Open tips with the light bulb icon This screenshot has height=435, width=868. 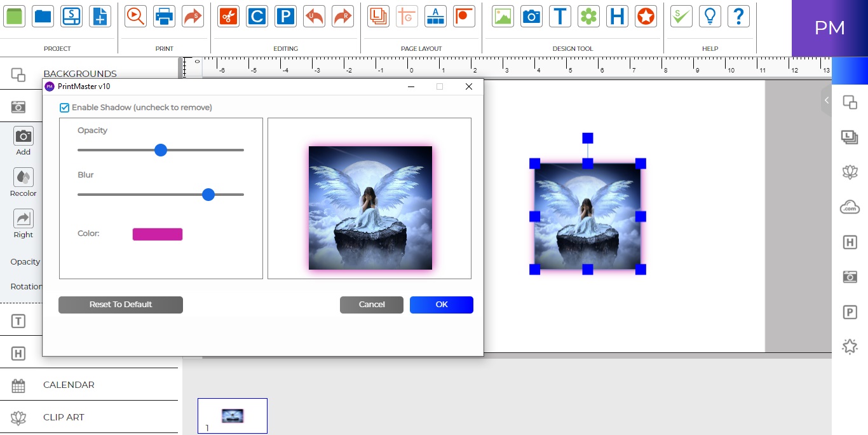click(x=710, y=16)
